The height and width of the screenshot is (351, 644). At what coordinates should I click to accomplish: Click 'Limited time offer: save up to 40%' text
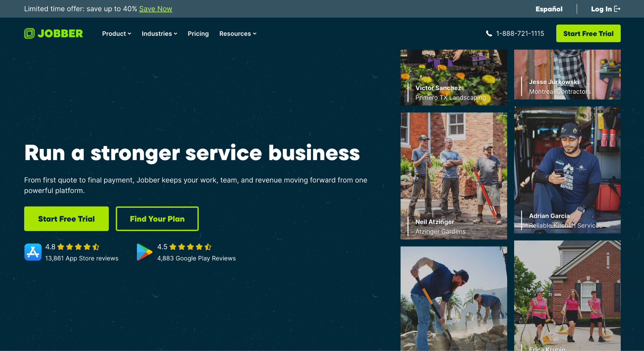point(80,9)
